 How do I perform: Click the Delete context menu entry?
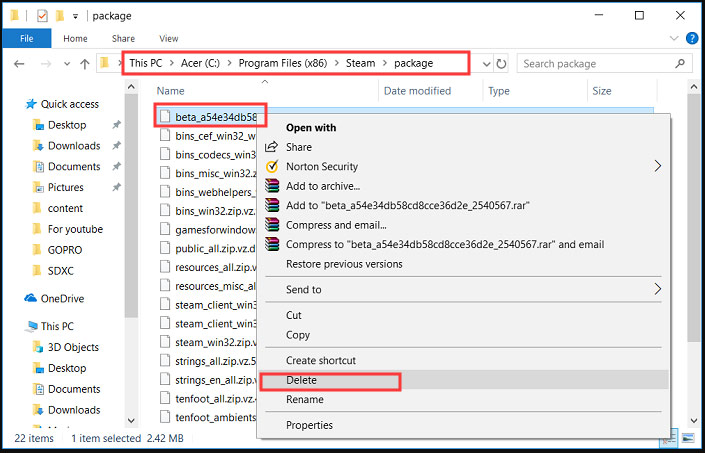[463, 380]
